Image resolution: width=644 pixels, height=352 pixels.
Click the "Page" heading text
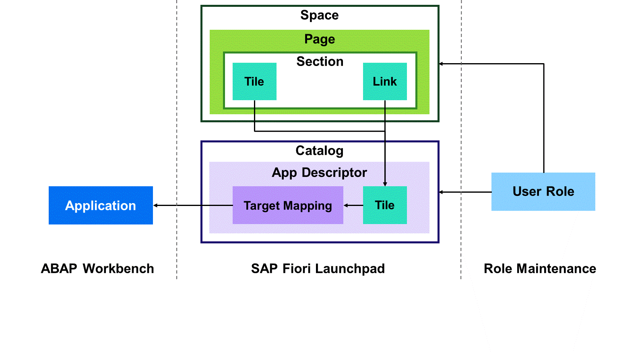point(320,39)
